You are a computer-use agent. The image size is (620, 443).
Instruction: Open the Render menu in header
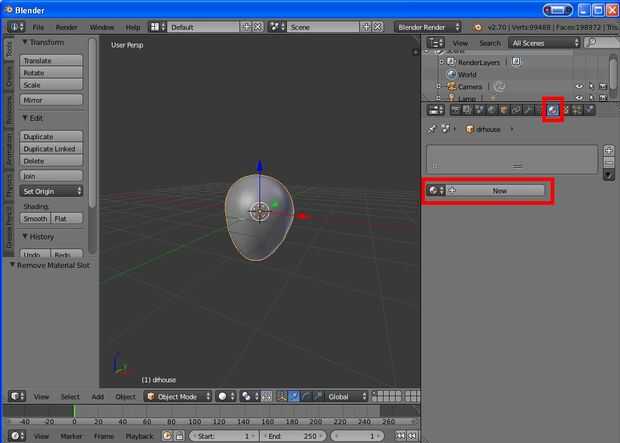(66, 27)
